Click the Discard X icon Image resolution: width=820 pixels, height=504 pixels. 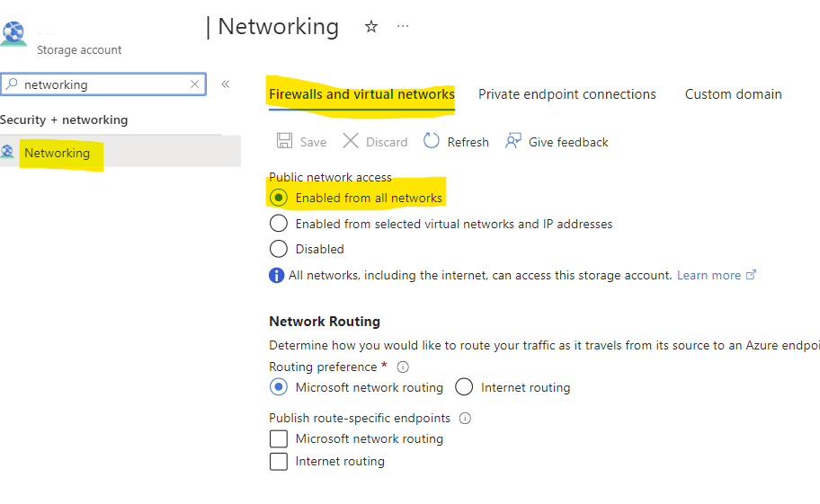351,140
